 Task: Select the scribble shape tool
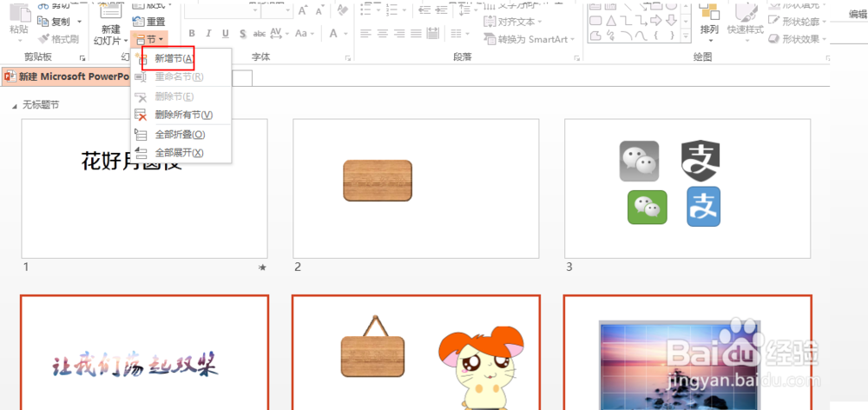tap(610, 36)
